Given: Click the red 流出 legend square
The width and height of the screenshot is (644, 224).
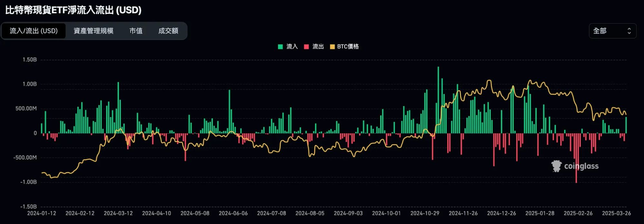Looking at the screenshot, I should click(306, 47).
